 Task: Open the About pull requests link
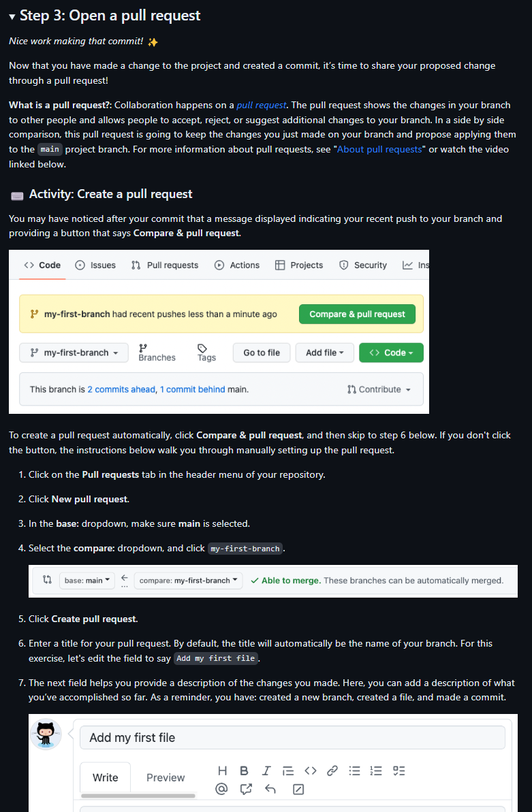[379, 149]
